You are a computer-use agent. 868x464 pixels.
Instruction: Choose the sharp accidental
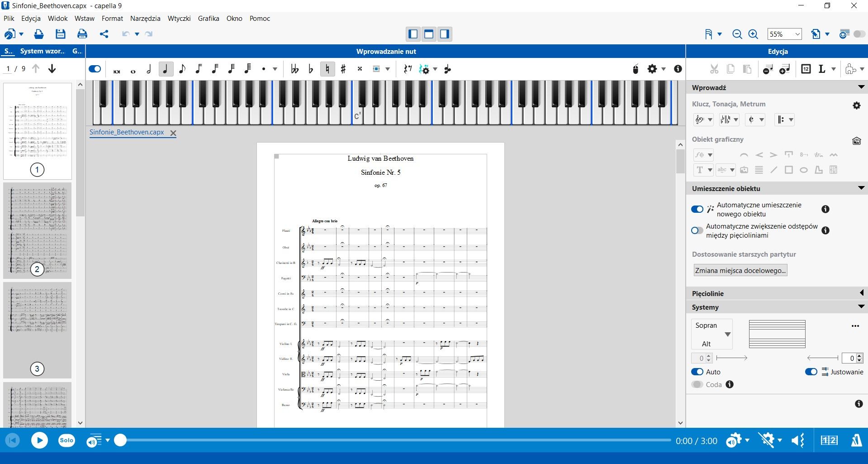[x=343, y=69]
